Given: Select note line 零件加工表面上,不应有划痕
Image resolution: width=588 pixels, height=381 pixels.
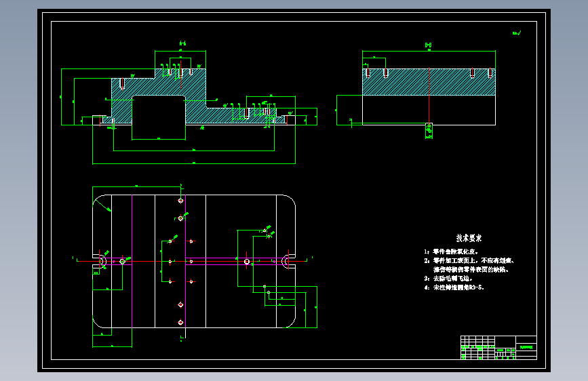Looking at the screenshot, I should (469, 260).
